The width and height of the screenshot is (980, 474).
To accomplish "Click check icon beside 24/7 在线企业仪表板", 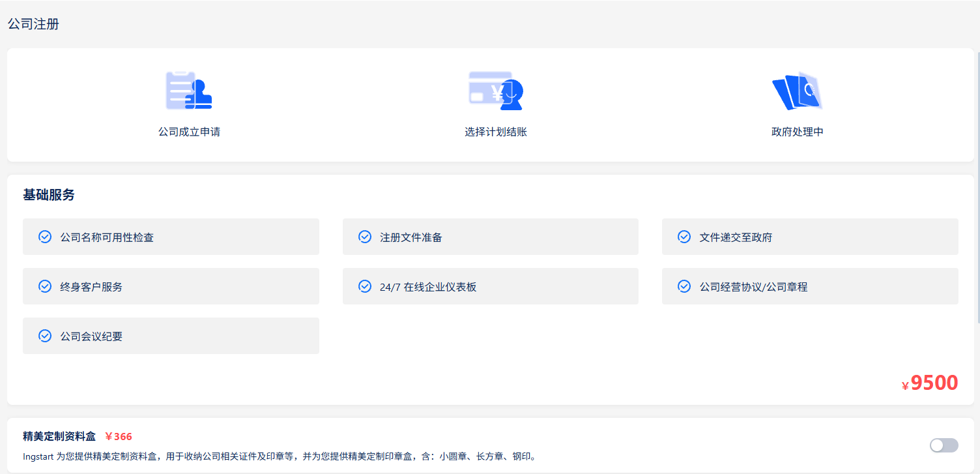I will tap(365, 286).
